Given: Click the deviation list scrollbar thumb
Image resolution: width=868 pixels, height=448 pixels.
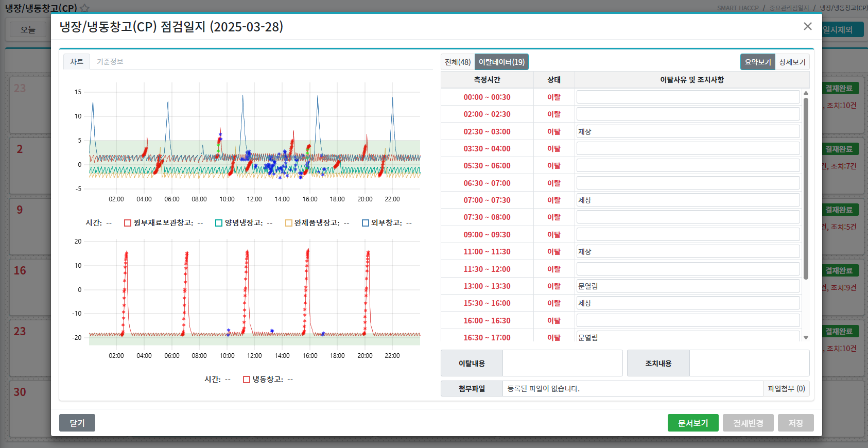Looking at the screenshot, I should pyautogui.click(x=806, y=188).
